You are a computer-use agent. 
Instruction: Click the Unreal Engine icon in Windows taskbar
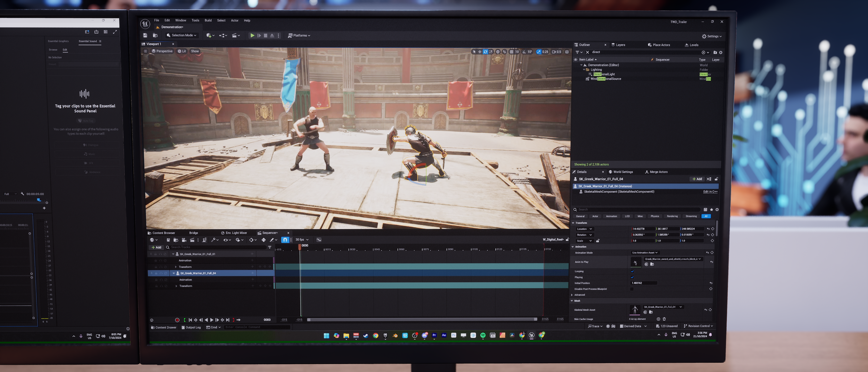[x=532, y=335]
